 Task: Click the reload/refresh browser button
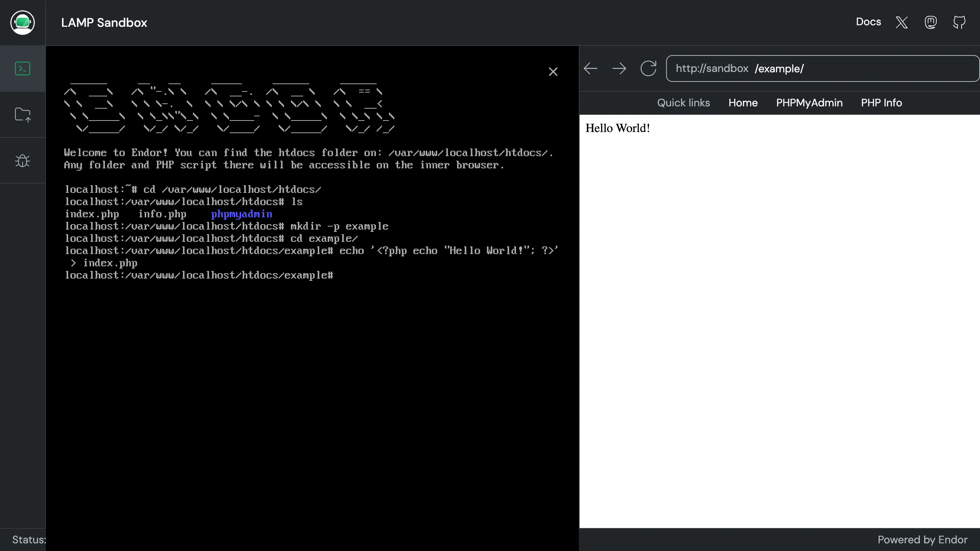click(648, 68)
